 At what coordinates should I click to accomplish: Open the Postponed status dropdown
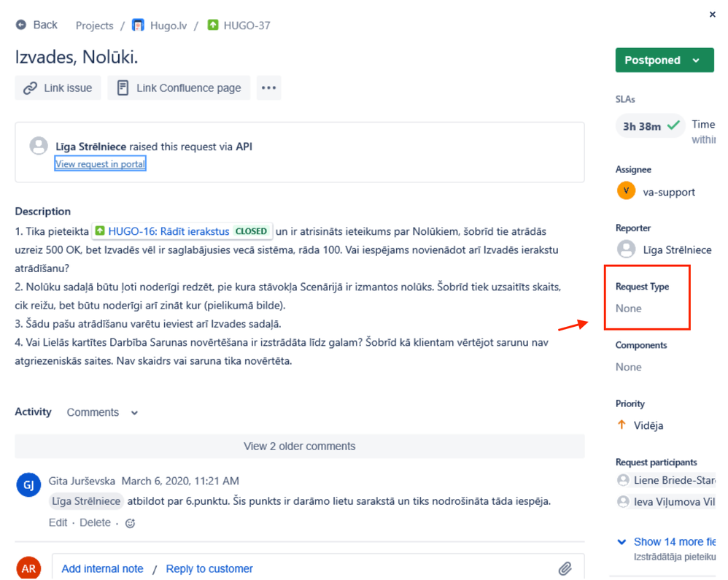coord(665,60)
